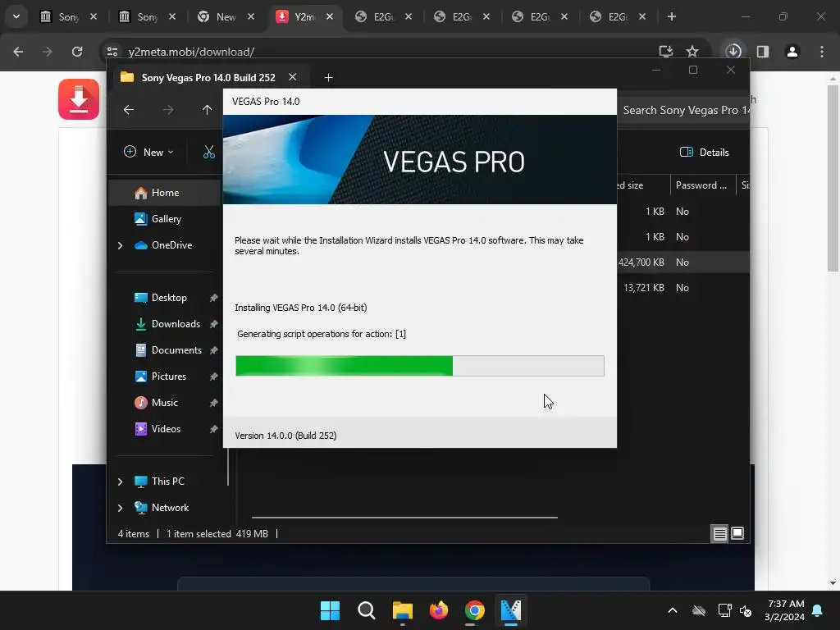This screenshot has height=630, width=840.
Task: Show hidden tray icons chevron
Action: (673, 610)
